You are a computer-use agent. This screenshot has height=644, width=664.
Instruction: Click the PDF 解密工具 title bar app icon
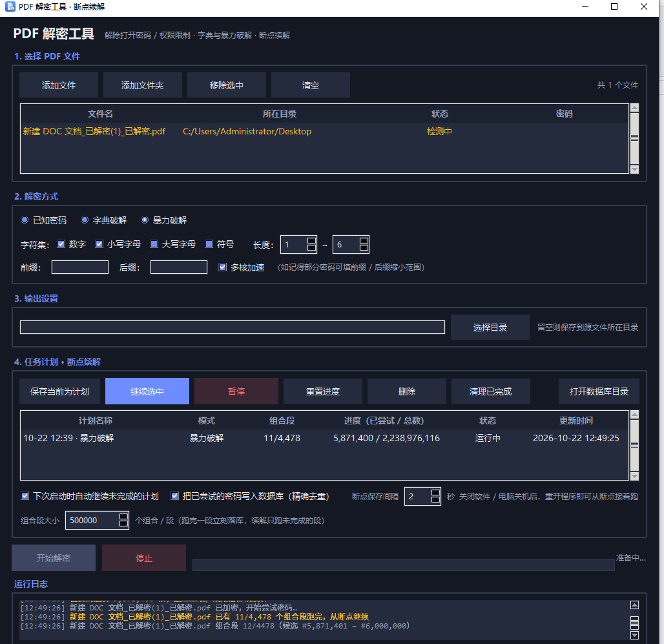pyautogui.click(x=10, y=6)
